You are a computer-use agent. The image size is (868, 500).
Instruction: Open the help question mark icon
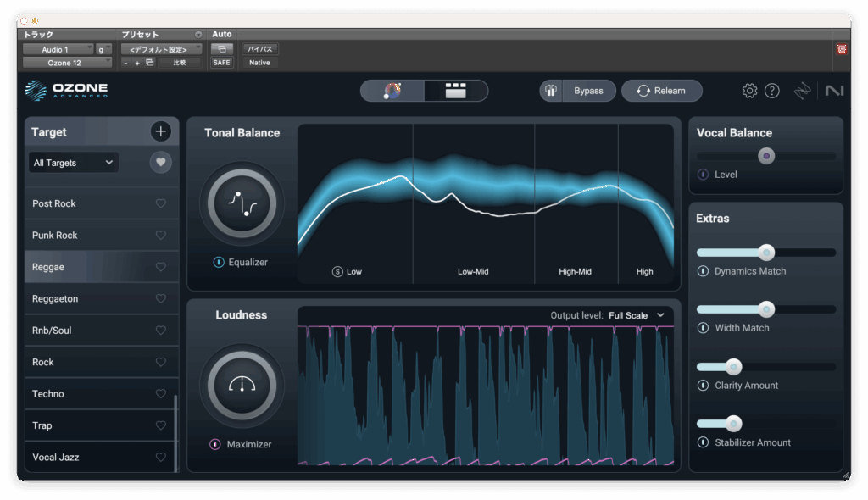tap(771, 91)
